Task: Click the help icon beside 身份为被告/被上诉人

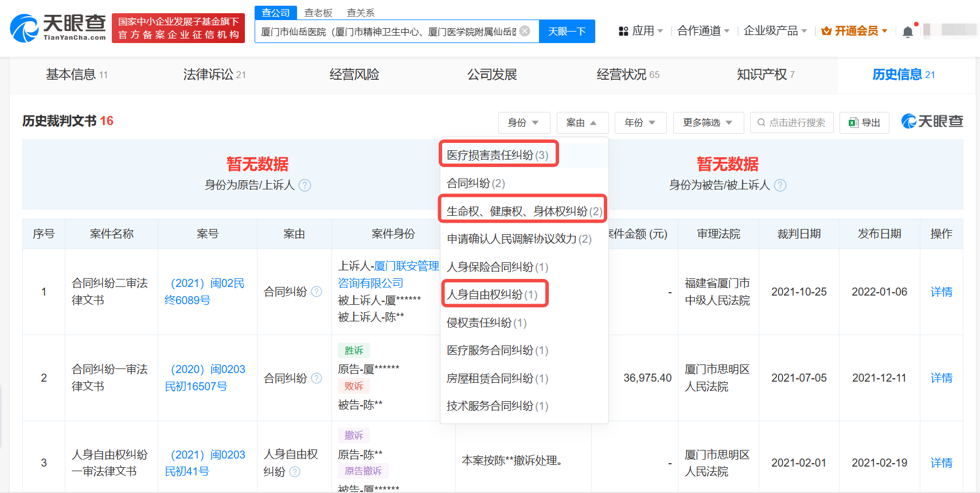Action: 780,185
